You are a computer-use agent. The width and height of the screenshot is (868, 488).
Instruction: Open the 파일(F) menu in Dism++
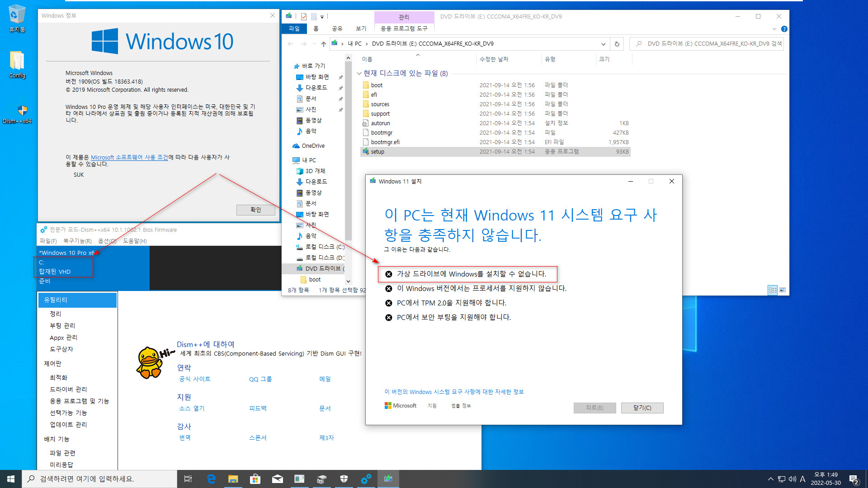48,241
